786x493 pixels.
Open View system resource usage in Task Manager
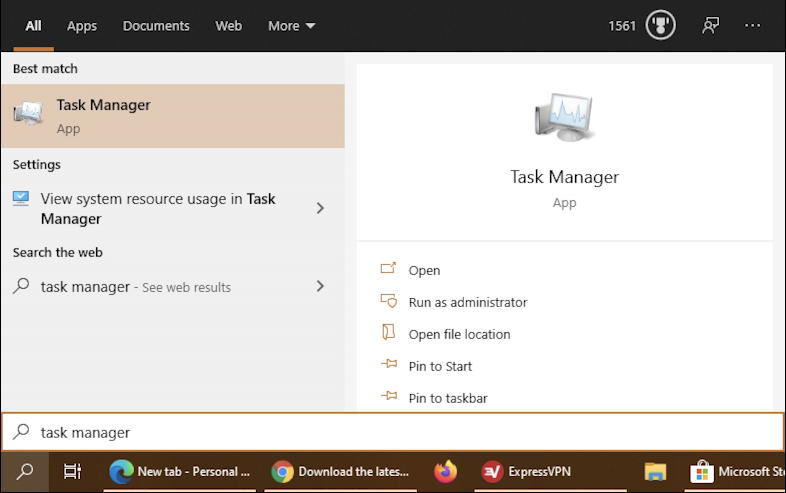[x=173, y=209]
